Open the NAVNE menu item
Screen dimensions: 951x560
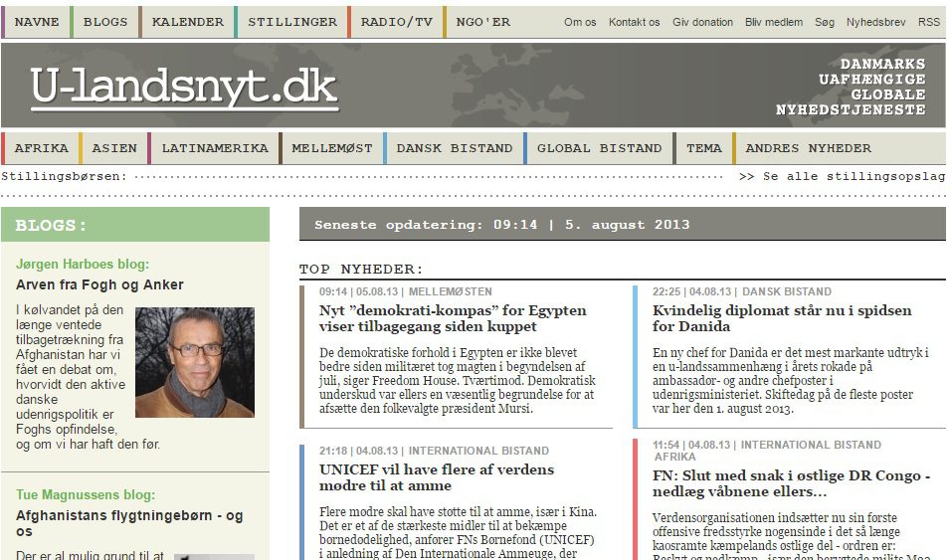(37, 22)
